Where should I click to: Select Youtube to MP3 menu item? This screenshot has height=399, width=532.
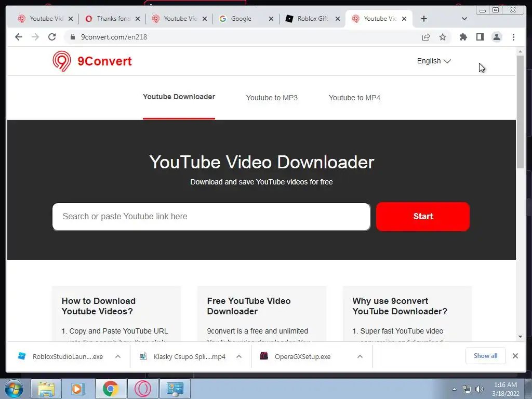272,98
